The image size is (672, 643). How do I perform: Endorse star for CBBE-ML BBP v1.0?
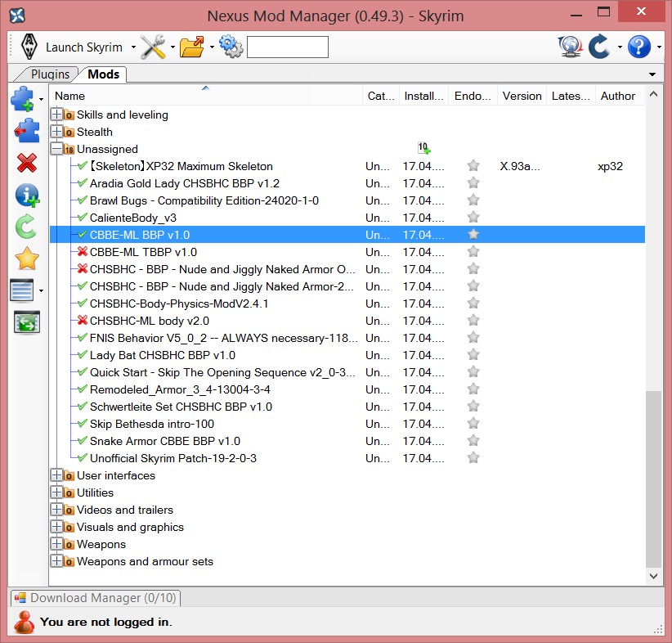pos(473,235)
